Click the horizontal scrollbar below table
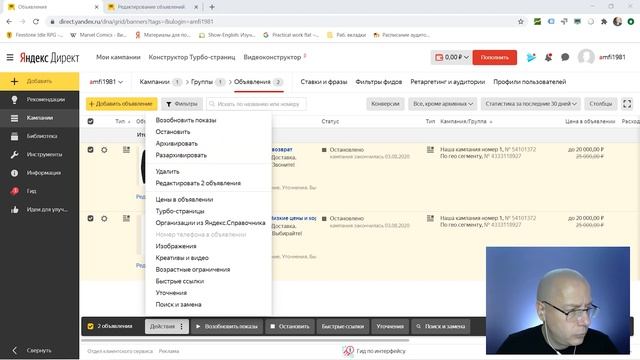The image size is (640, 360). coord(245,340)
